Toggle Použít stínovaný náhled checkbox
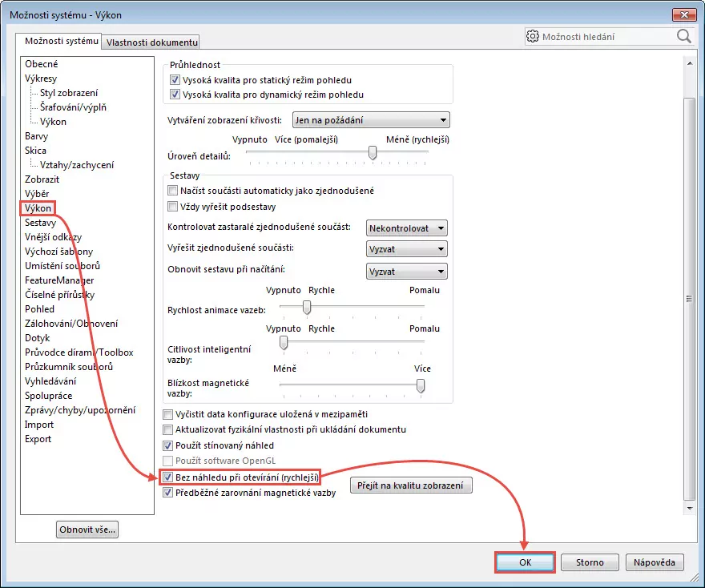The height and width of the screenshot is (588, 705). coord(167,445)
